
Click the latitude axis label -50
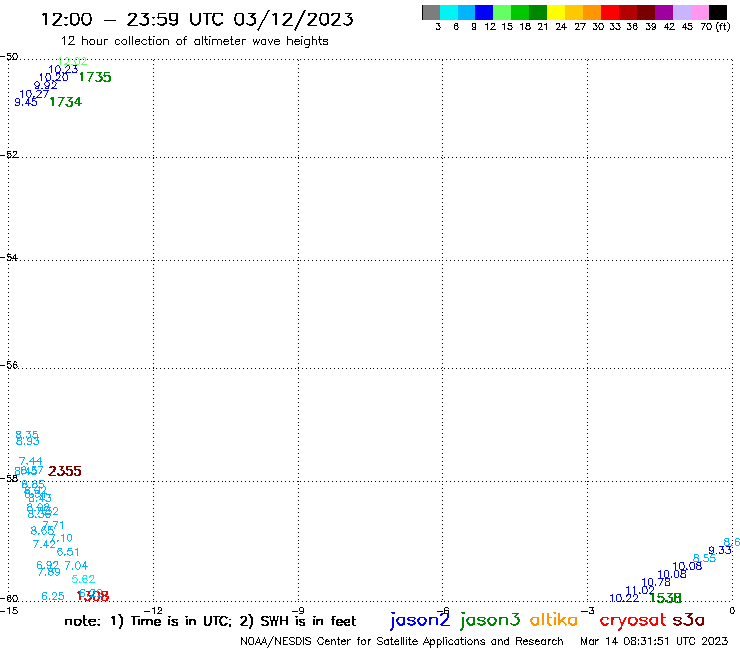click(x=9, y=57)
